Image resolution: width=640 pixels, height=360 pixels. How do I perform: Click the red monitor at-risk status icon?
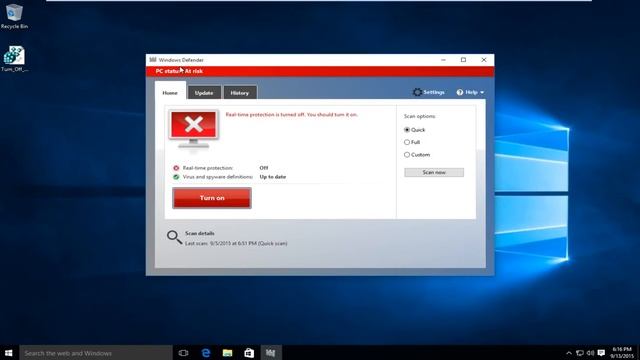point(193,130)
